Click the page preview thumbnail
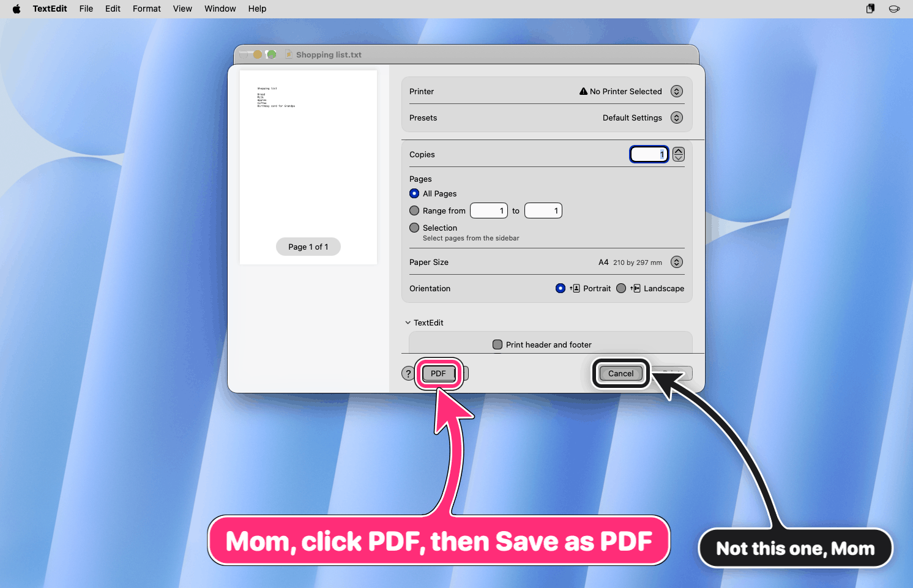Image resolution: width=913 pixels, height=588 pixels. (x=308, y=167)
